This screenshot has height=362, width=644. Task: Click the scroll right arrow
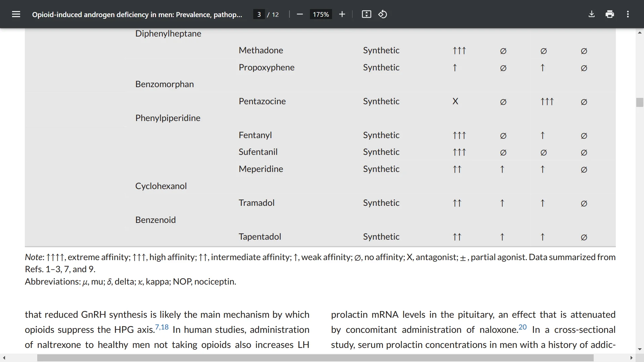632,358
